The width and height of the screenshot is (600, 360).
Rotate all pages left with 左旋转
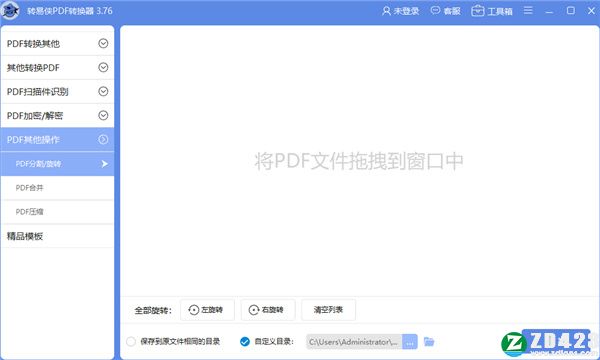click(207, 310)
